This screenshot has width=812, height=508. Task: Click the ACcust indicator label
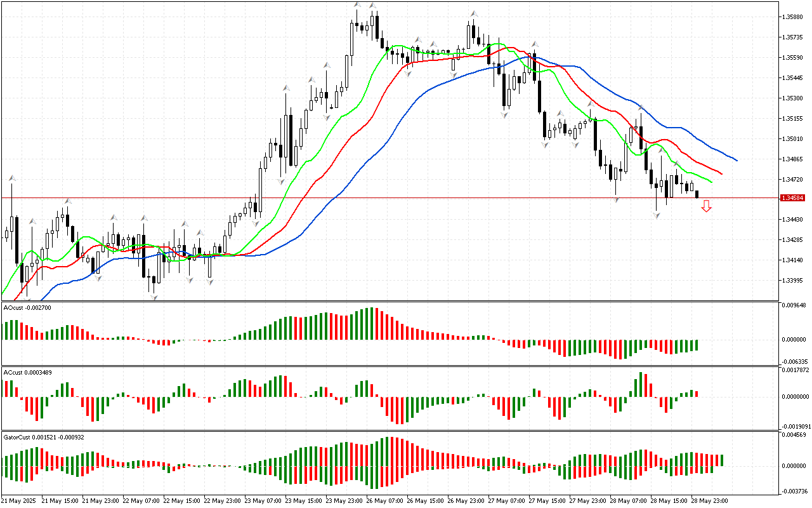(x=28, y=372)
